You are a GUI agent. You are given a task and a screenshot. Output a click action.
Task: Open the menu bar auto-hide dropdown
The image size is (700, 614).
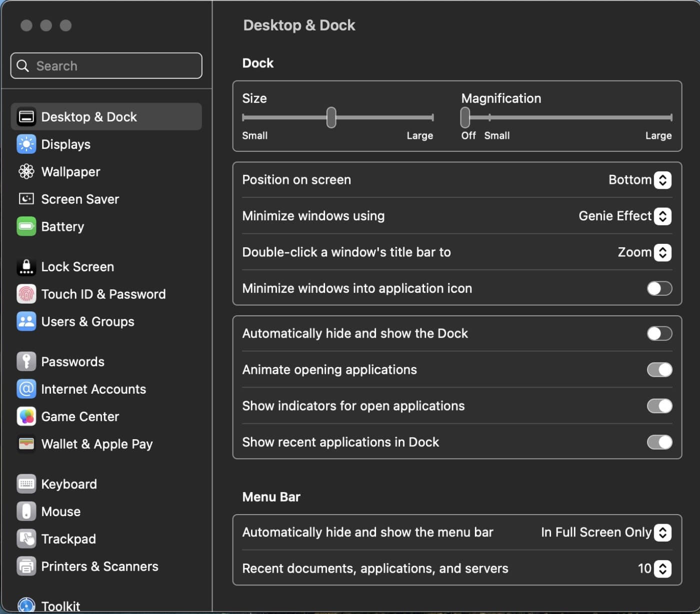coord(662,533)
